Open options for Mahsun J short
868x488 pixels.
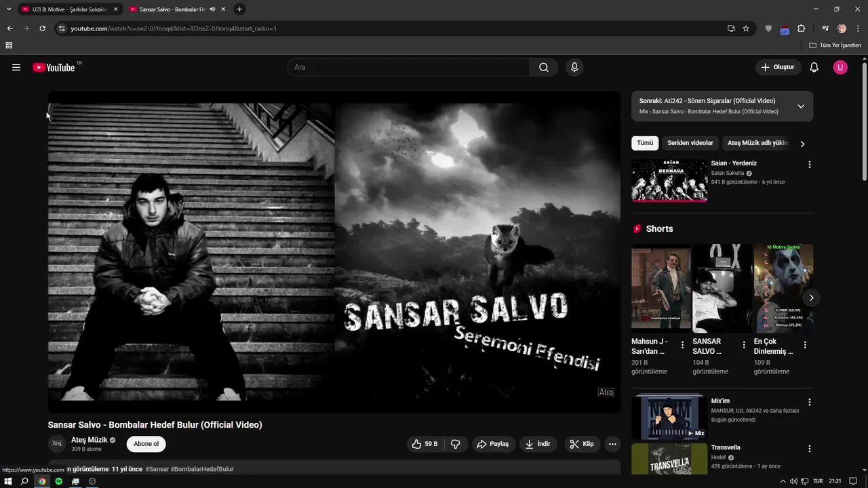click(683, 345)
